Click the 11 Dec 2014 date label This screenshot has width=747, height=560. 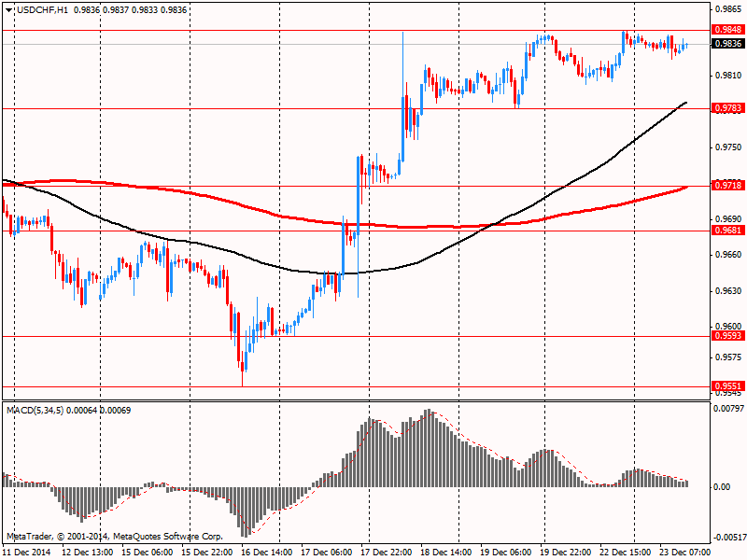[x=28, y=552]
